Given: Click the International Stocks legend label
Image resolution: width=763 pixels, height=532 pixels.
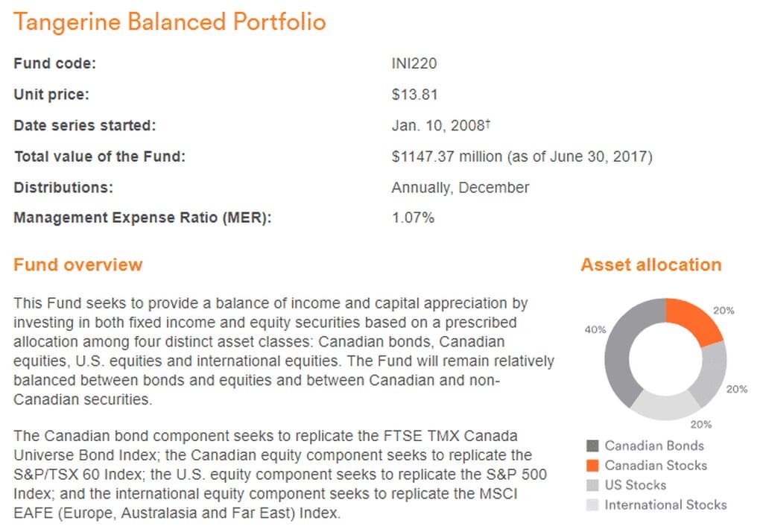Looking at the screenshot, I should pyautogui.click(x=665, y=504).
